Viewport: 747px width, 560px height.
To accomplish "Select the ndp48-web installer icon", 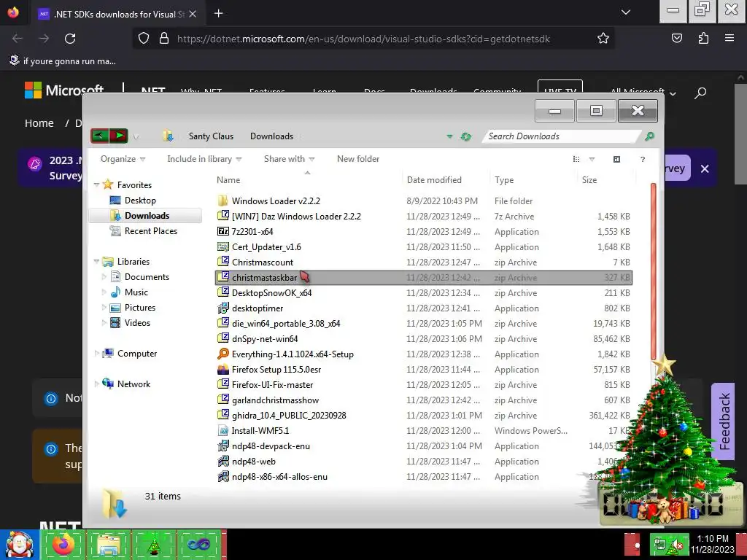I will point(223,461).
